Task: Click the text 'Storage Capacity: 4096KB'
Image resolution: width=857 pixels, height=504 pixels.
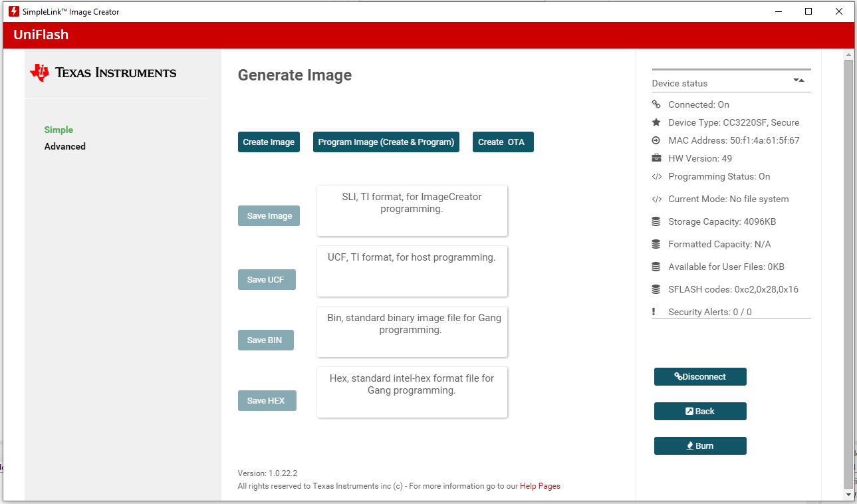Action: click(x=722, y=221)
